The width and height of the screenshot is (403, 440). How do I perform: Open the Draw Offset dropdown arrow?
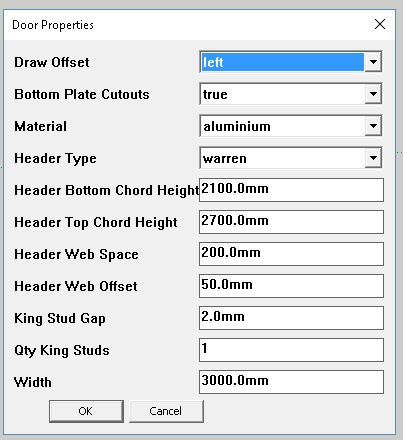(373, 62)
